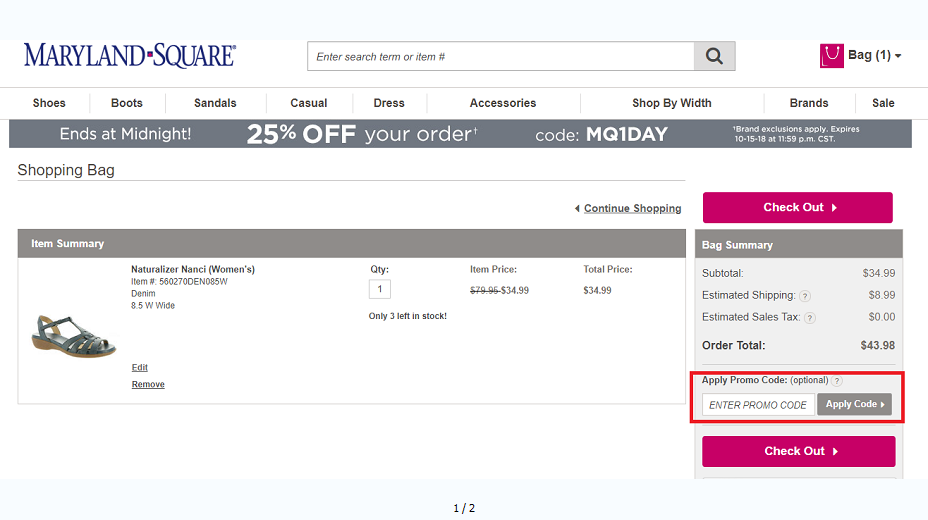
Task: Open the Naturalizer Nanci product title
Action: coord(193,269)
